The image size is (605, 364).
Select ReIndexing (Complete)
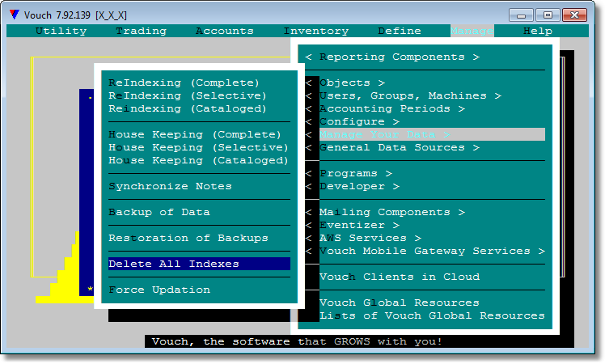click(184, 83)
